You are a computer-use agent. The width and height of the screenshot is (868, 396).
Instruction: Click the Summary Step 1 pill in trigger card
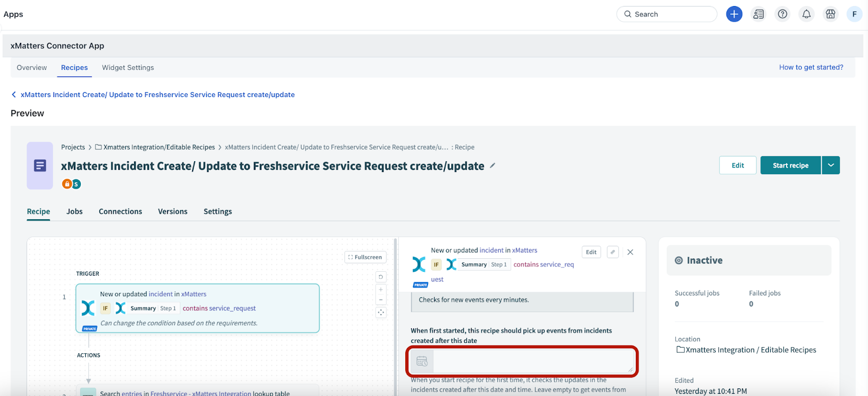[x=154, y=308]
